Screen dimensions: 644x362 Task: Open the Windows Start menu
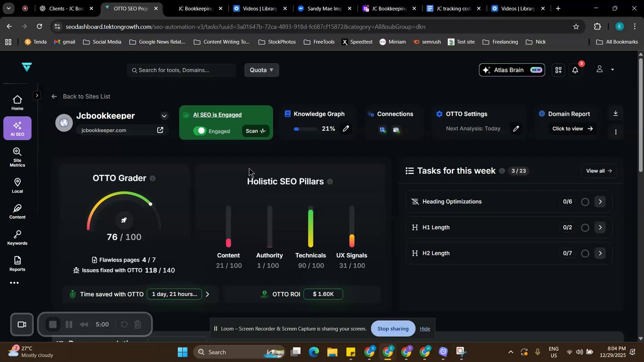182,352
